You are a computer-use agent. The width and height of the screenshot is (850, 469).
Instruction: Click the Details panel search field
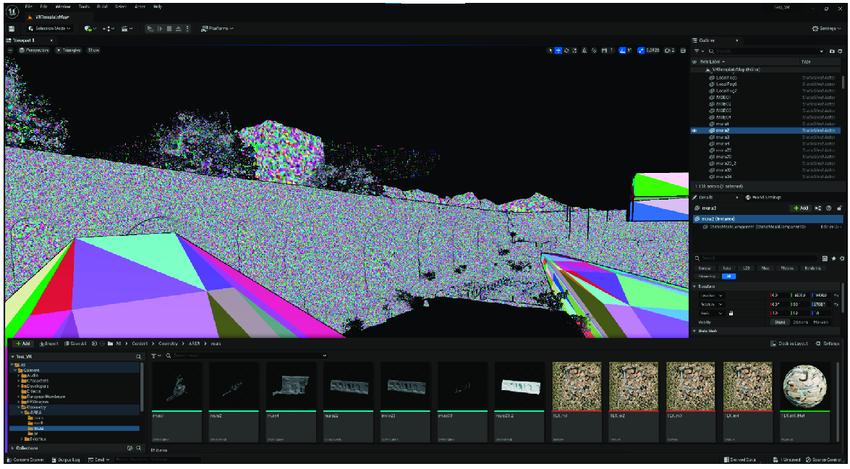click(x=758, y=259)
